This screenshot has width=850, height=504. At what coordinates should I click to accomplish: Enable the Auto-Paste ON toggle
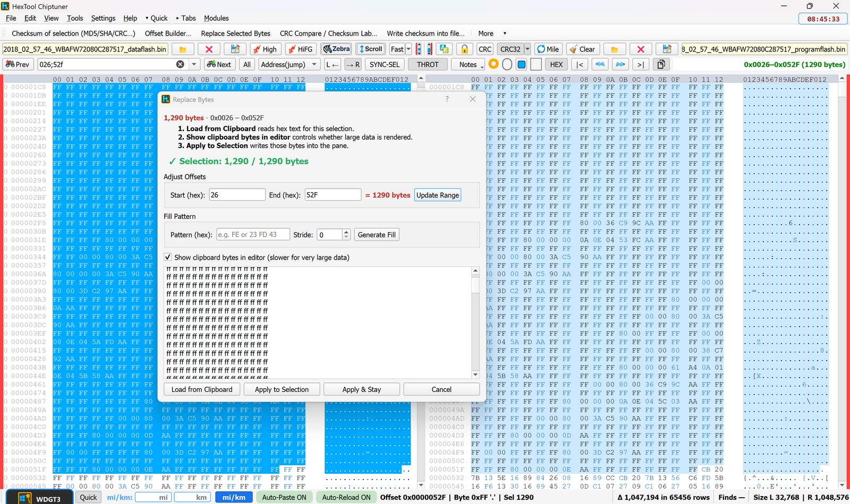click(x=284, y=497)
